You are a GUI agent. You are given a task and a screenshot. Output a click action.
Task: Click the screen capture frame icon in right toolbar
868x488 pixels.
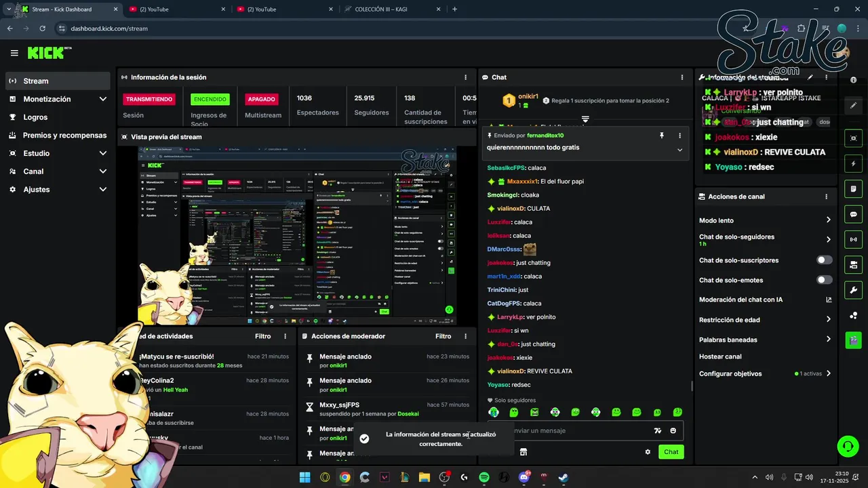click(853, 138)
